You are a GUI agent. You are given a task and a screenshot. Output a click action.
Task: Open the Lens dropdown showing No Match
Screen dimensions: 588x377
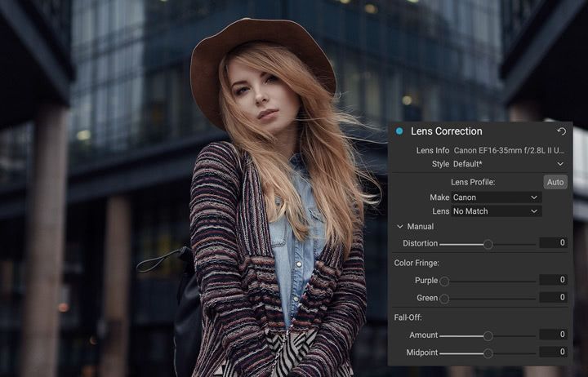coord(497,211)
